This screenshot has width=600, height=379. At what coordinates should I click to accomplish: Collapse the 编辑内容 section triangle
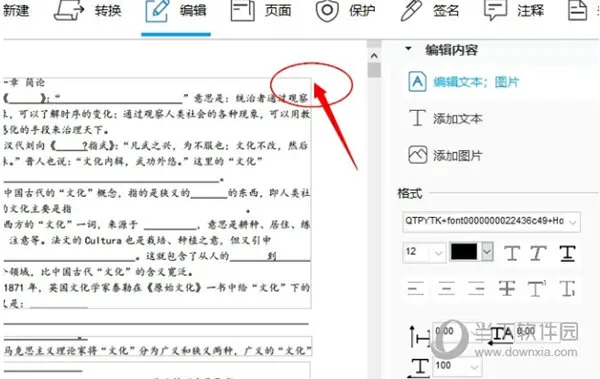(408, 49)
